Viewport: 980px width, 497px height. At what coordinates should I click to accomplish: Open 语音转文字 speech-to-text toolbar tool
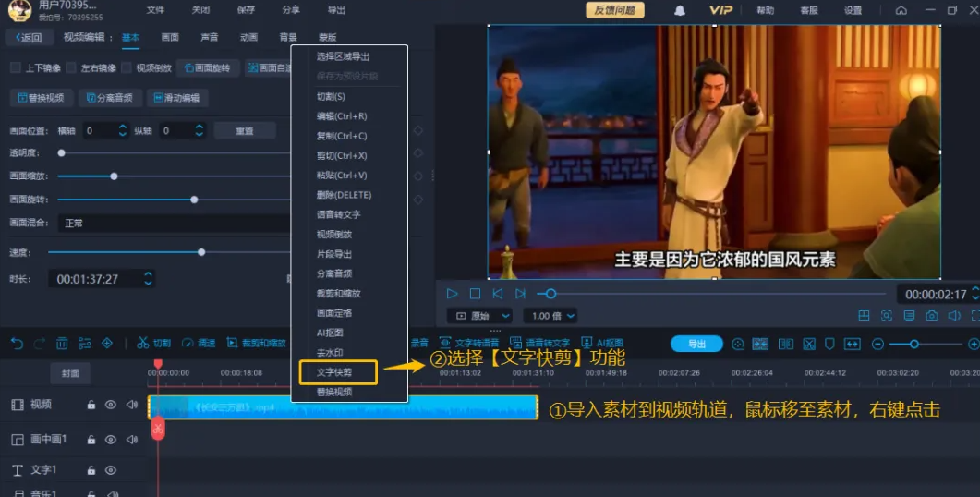click(x=539, y=343)
